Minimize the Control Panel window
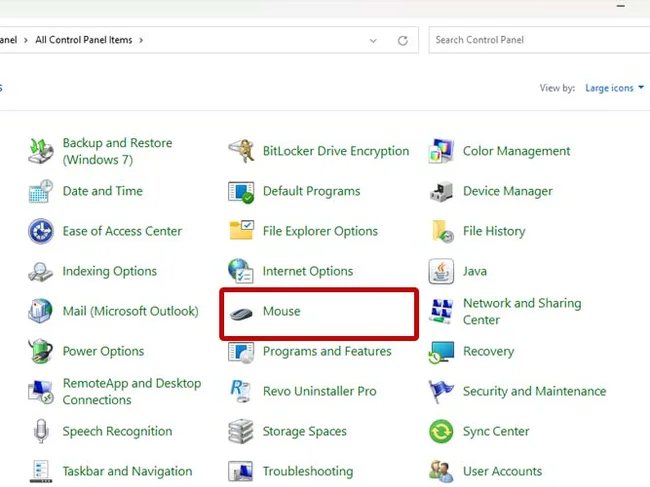Screen dimensions: 650x487 point(621,6)
